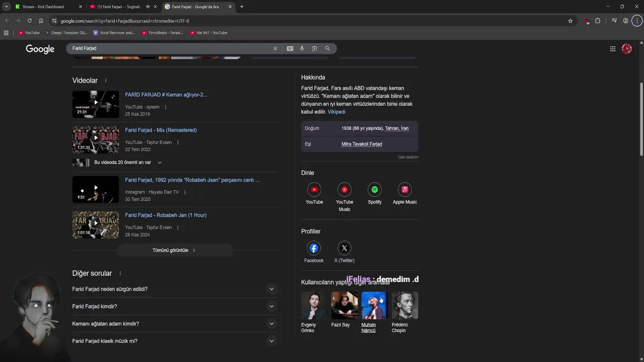Go to browser home page

click(x=41, y=21)
